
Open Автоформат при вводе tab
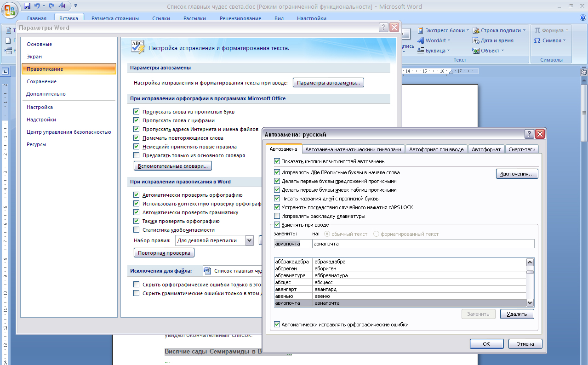coord(436,149)
